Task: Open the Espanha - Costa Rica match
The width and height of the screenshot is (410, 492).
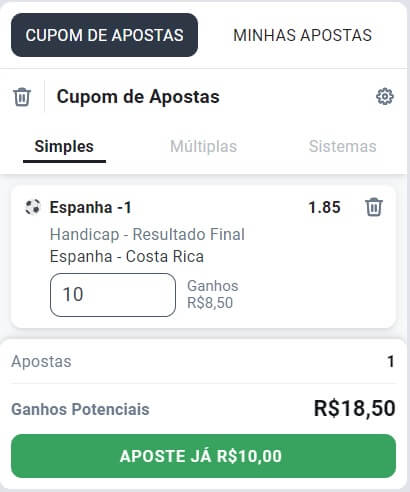Action: [x=127, y=257]
